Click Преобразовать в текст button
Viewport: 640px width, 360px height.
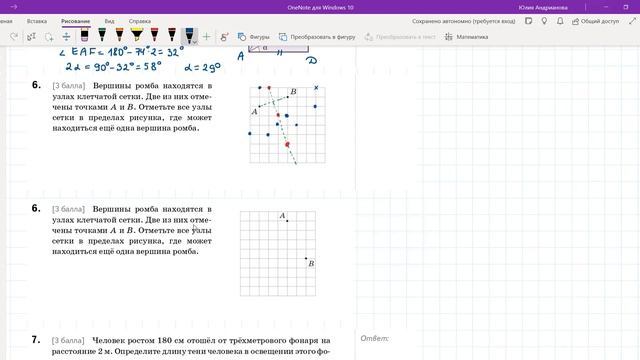(400, 37)
